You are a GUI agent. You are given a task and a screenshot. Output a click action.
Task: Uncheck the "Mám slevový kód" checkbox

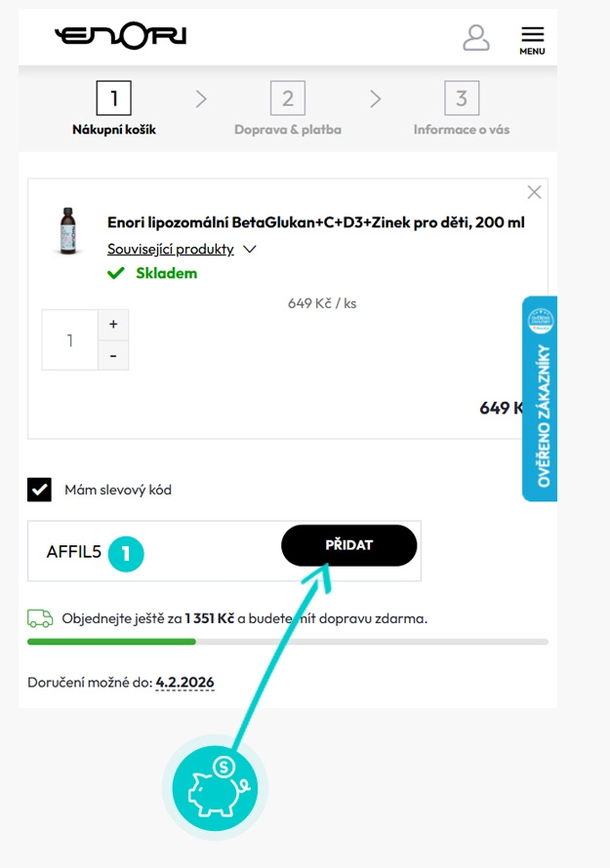39,489
